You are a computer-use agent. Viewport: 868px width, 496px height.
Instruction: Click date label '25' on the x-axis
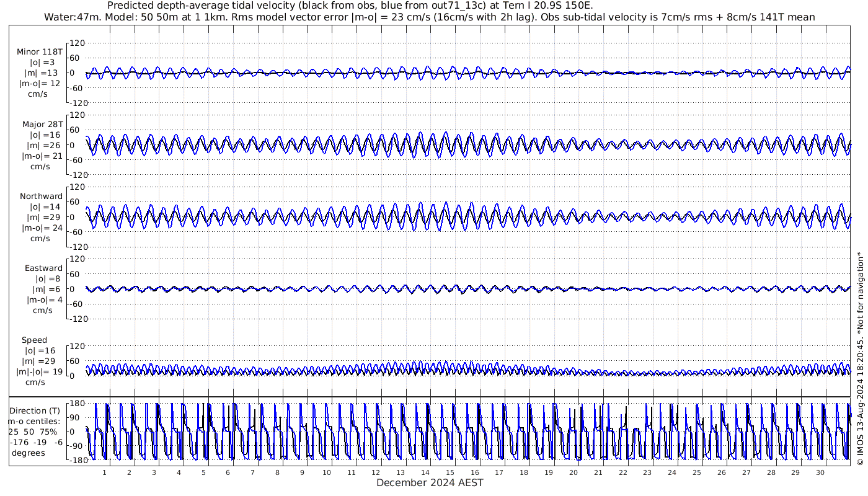pos(697,472)
